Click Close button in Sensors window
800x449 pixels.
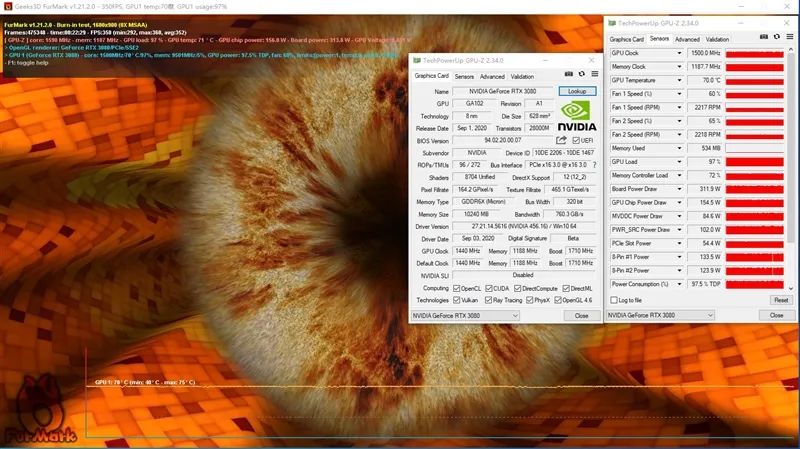[x=777, y=315]
